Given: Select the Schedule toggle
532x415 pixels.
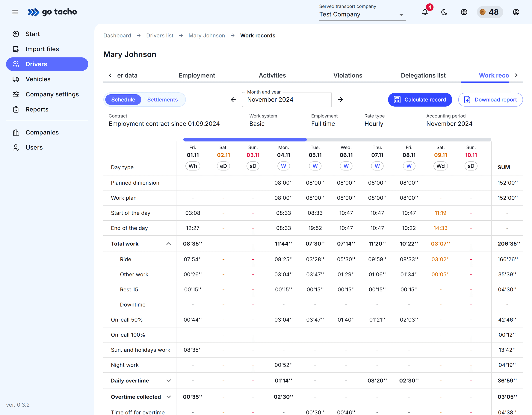Looking at the screenshot, I should pos(123,100).
